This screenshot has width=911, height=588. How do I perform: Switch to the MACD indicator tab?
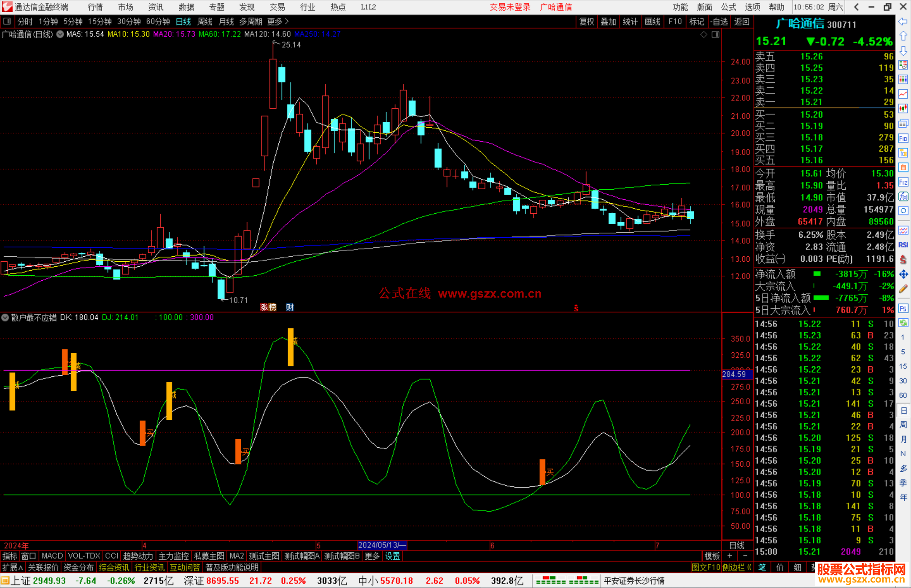click(52, 556)
